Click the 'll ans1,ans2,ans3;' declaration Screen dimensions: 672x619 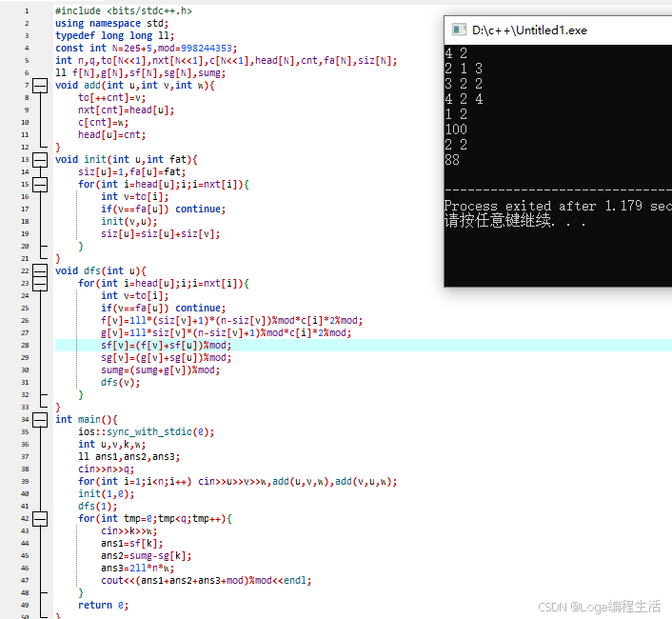(x=129, y=457)
